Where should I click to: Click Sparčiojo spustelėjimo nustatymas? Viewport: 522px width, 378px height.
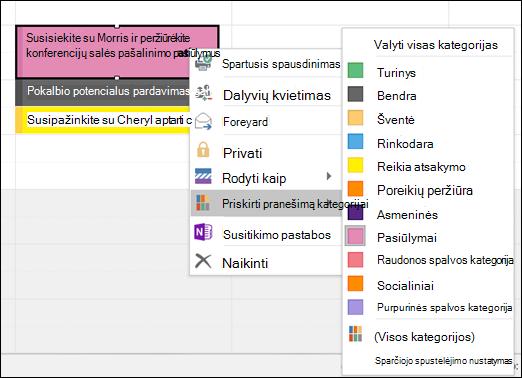pos(443,361)
